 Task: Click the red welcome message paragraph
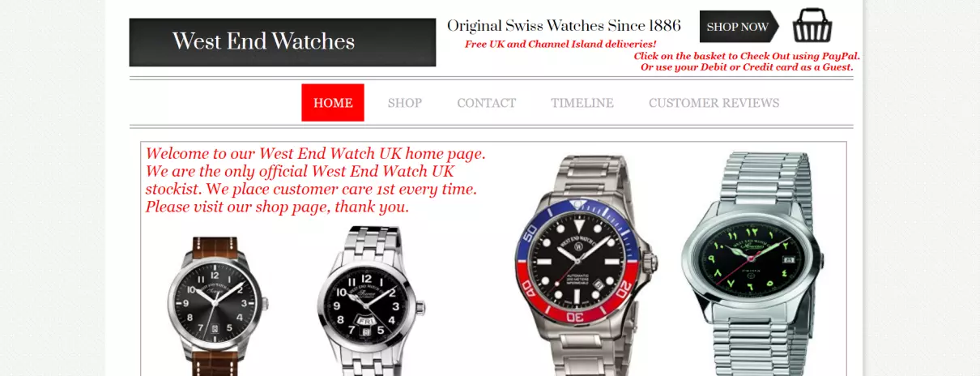click(315, 180)
